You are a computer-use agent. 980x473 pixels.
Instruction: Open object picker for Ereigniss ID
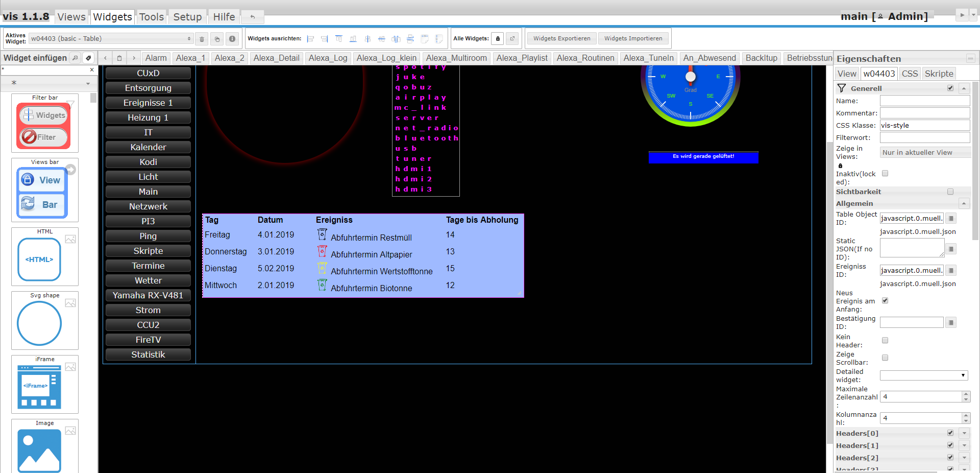click(951, 271)
